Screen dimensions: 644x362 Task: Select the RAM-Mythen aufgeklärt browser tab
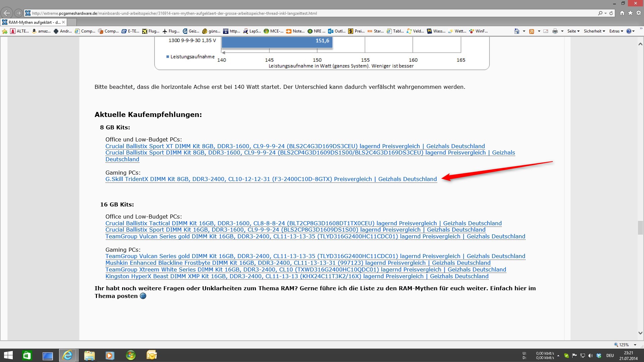[x=34, y=22]
